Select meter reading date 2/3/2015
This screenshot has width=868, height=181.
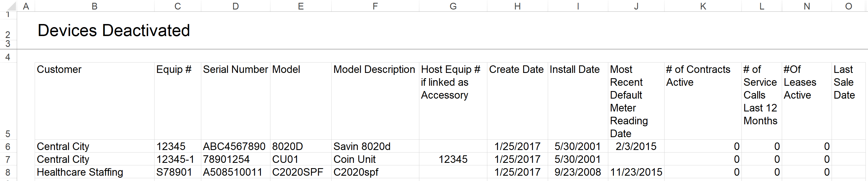tap(636, 146)
